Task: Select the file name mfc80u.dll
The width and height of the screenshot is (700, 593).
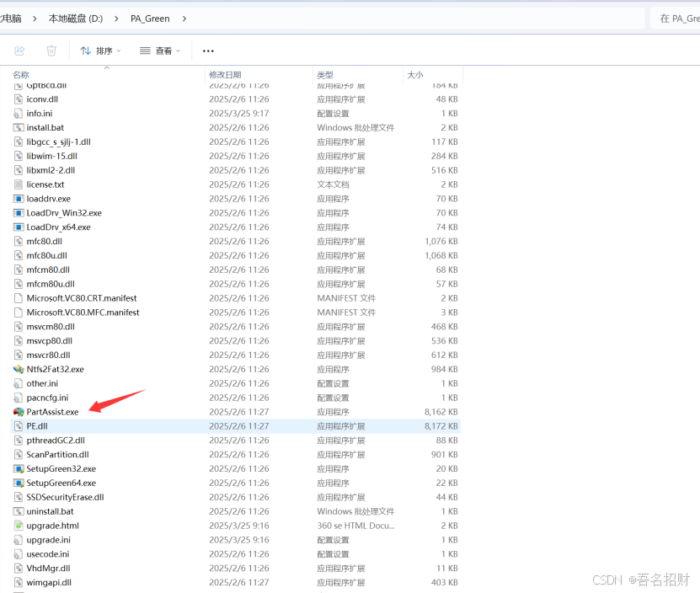Action: coord(47,256)
